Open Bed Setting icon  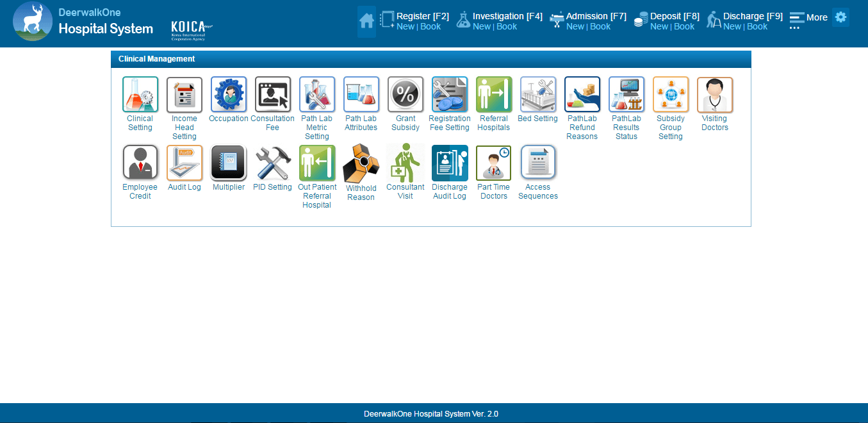coord(538,95)
